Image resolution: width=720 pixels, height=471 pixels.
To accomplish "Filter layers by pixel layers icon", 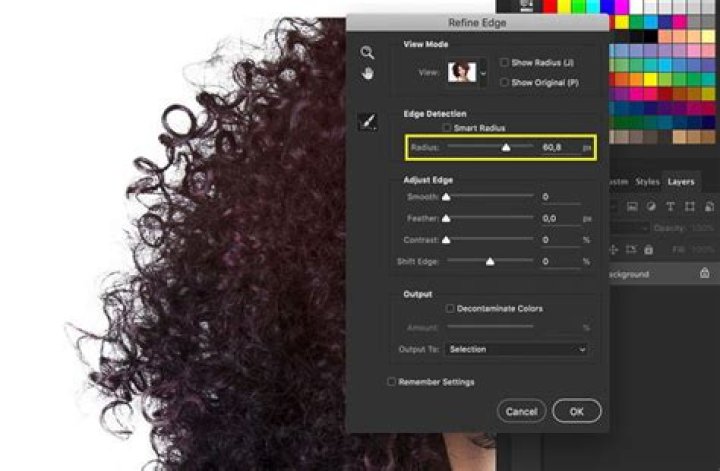I will point(632,207).
